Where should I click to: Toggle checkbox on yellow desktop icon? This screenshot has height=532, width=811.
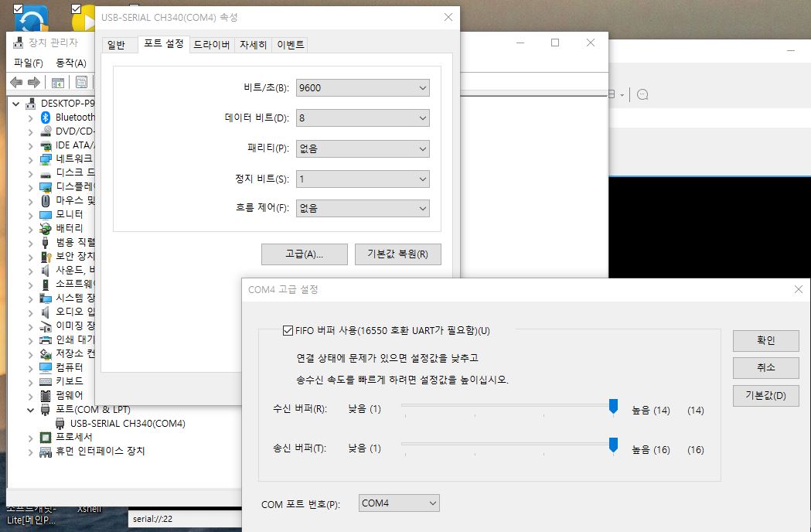pyautogui.click(x=76, y=9)
